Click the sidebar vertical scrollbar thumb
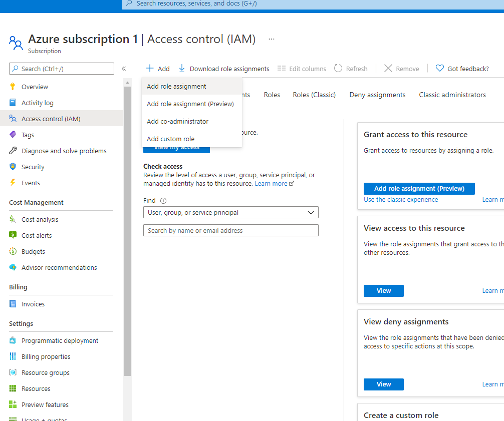Screen dimensions: 504x421 [127, 231]
